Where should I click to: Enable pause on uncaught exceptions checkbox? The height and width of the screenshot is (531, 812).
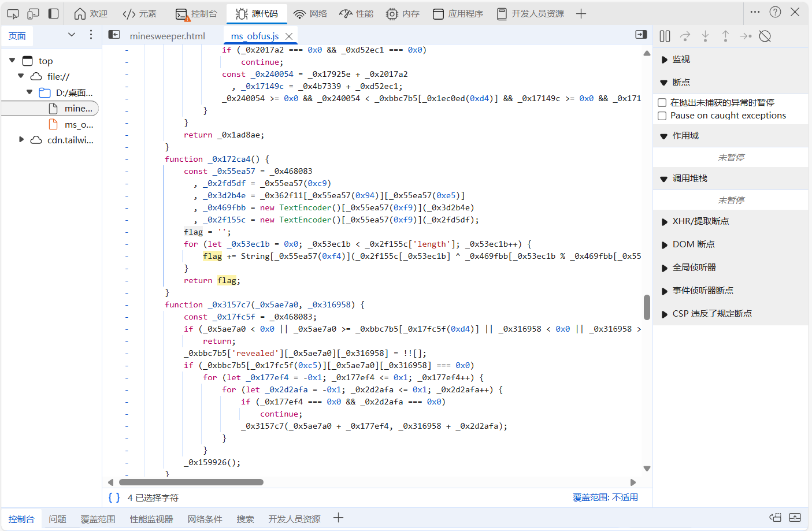[662, 103]
